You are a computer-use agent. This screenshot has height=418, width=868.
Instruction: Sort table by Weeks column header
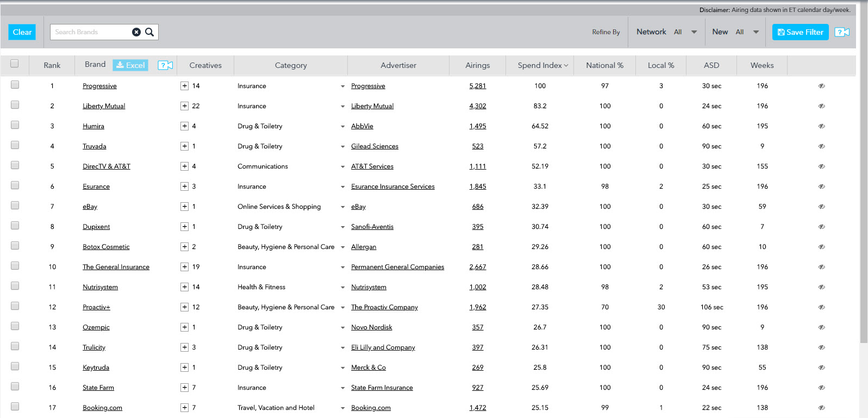point(762,65)
